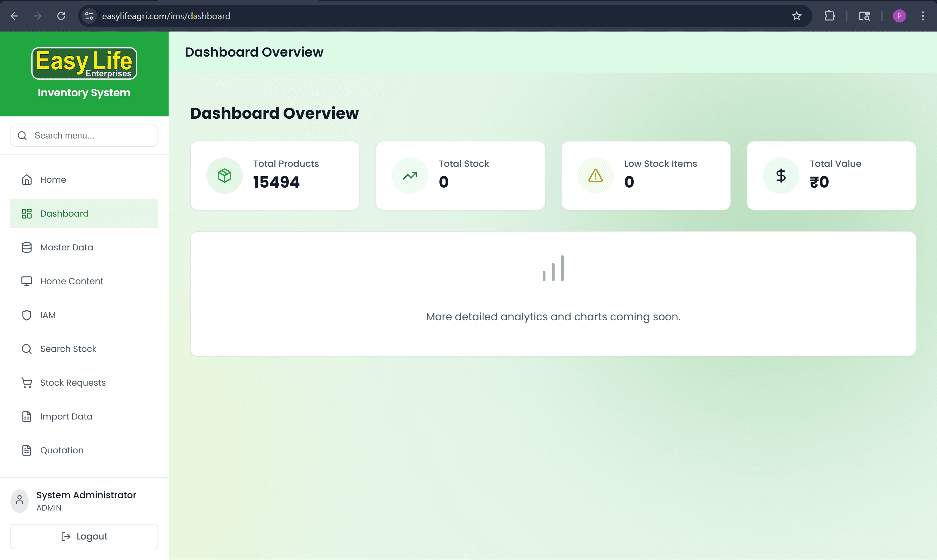Open IAM via the shield icon

coord(26,315)
